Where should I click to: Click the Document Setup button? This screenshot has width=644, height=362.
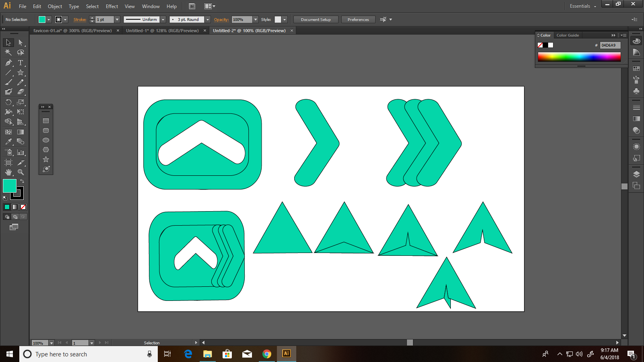316,19
